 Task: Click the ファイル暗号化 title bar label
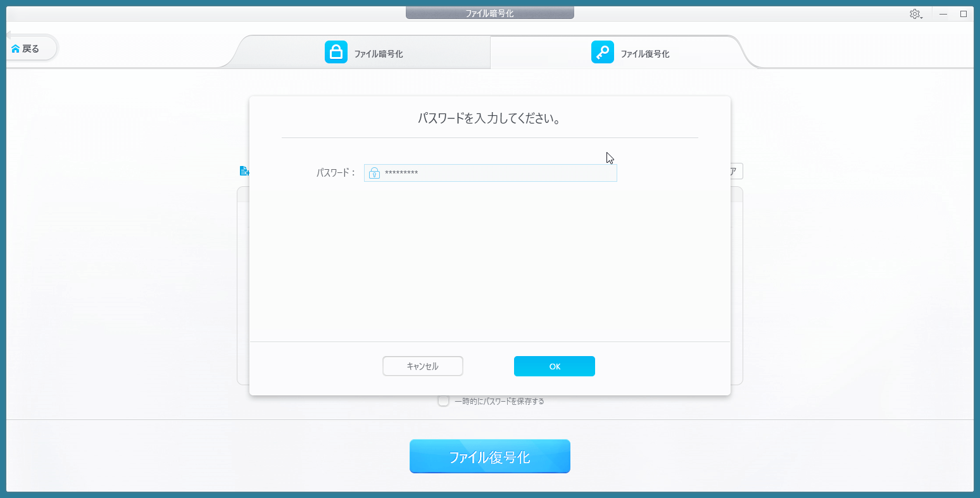pyautogui.click(x=490, y=13)
